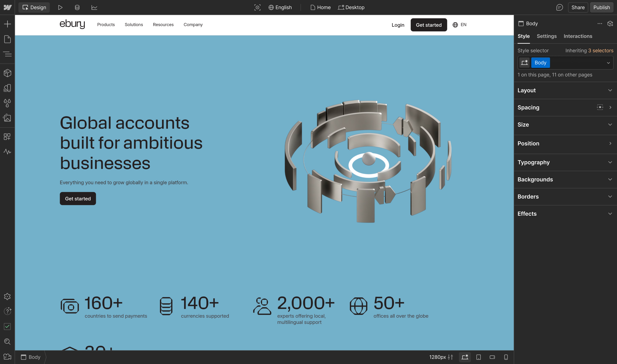Open the Variables panel
This screenshot has height=364, width=617.
tap(7, 88)
